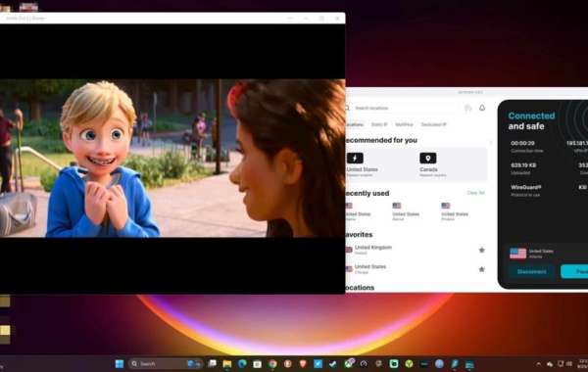Click the 623.19 KB uploaded value
The height and width of the screenshot is (372, 588).
coord(523,165)
